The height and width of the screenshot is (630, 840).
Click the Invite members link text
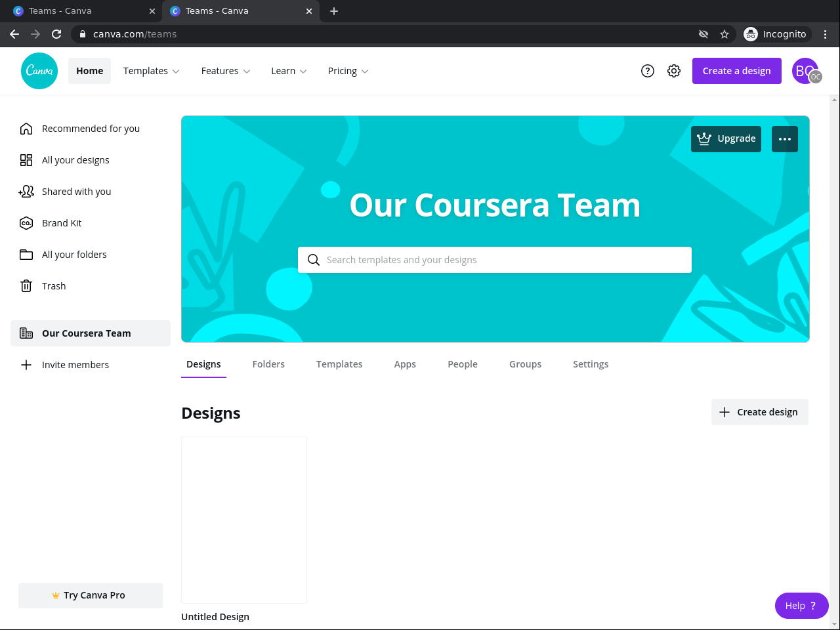coord(75,365)
